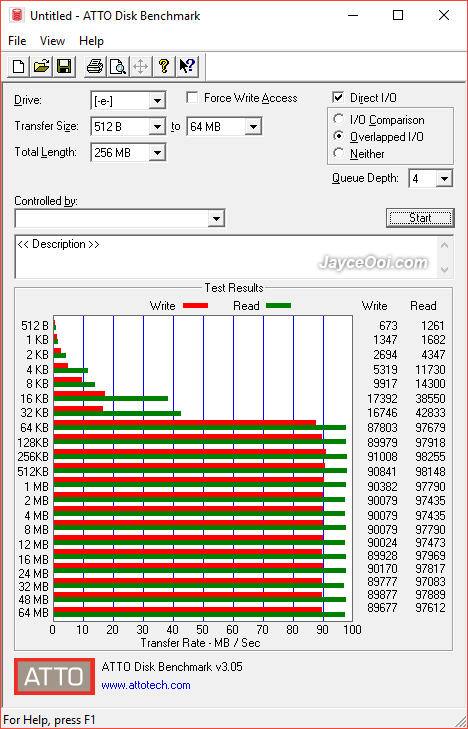Open the View menu
This screenshot has height=729, width=468.
(x=52, y=41)
